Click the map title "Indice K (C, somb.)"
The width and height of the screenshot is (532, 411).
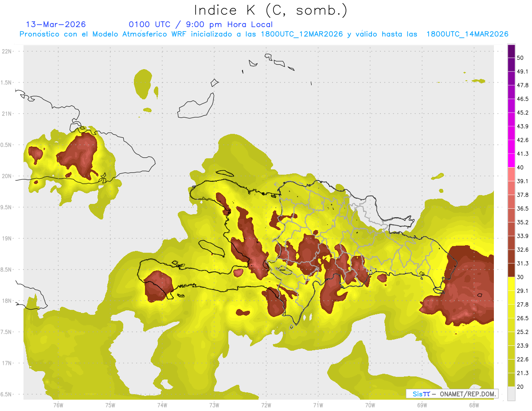(x=271, y=11)
